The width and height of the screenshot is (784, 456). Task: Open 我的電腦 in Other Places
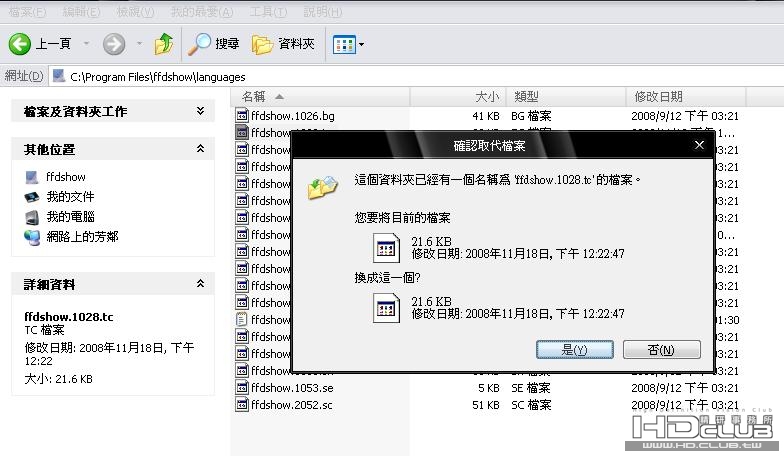[70, 216]
